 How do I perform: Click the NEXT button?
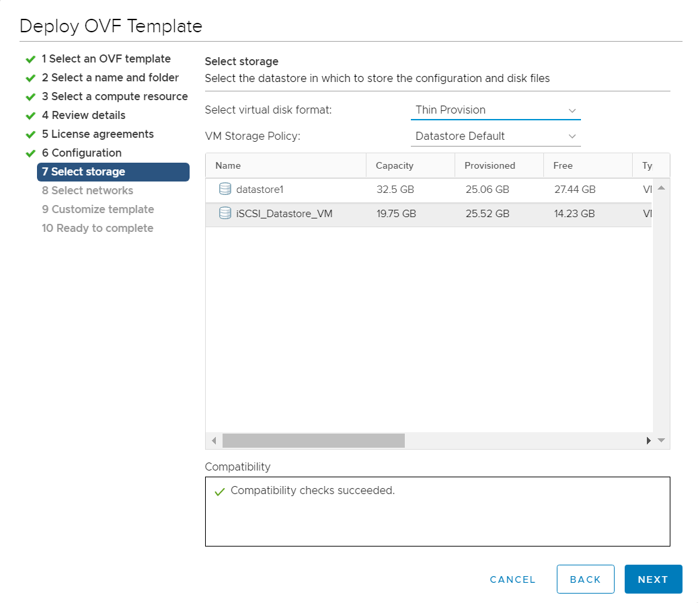point(653,579)
